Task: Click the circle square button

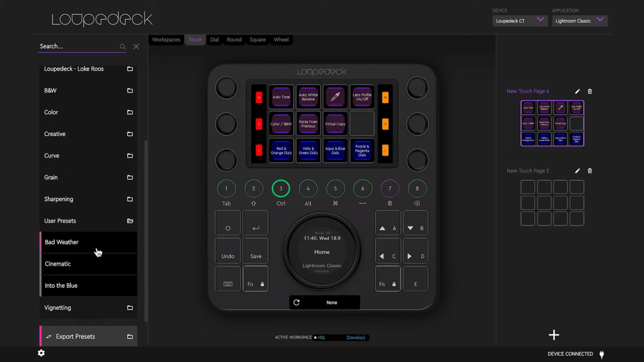Action: (x=228, y=223)
